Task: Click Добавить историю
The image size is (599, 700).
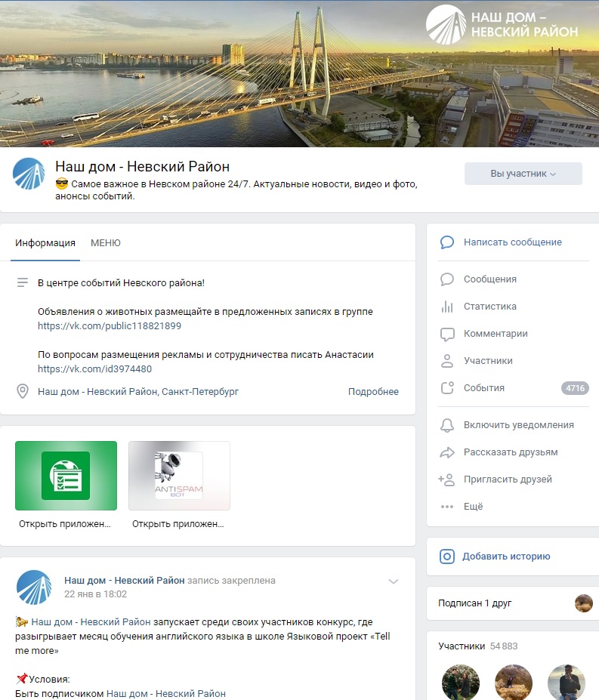Action: 506,557
